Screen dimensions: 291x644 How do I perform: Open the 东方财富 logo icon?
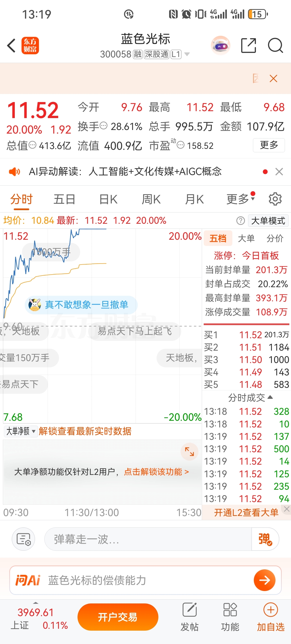point(30,46)
